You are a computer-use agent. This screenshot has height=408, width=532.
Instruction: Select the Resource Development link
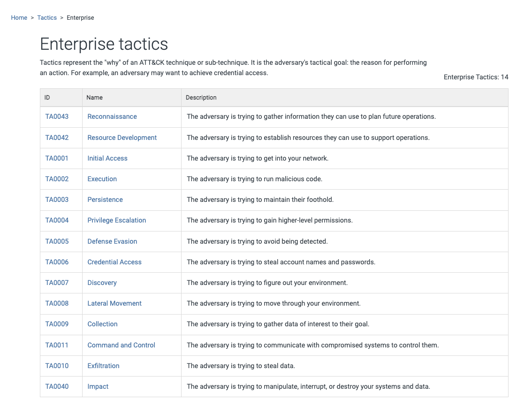[122, 138]
